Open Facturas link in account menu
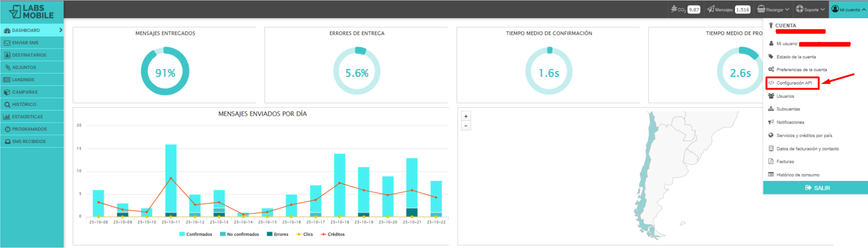The width and height of the screenshot is (868, 248). click(785, 162)
